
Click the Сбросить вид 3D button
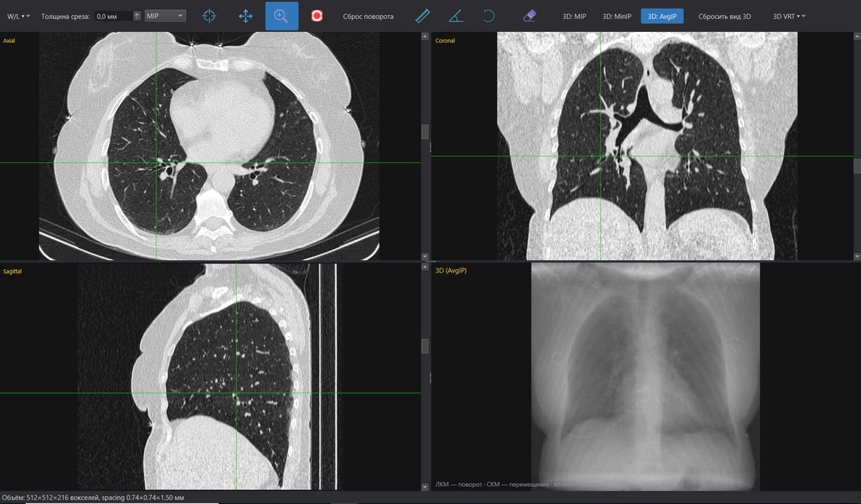click(724, 16)
